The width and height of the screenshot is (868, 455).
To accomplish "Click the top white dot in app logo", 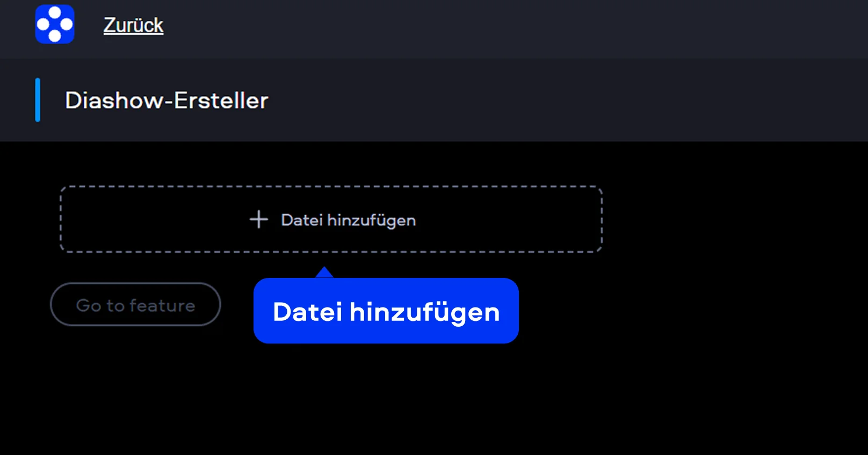I will tap(55, 13).
